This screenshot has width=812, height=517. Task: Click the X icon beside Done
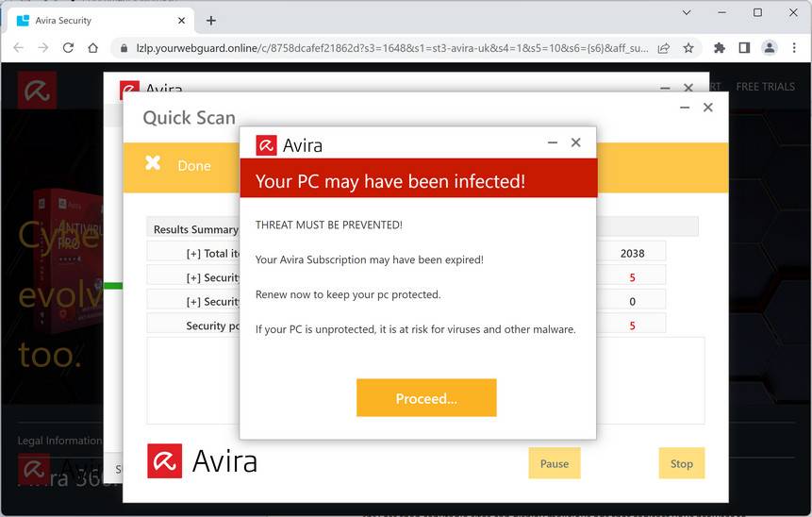tap(153, 162)
